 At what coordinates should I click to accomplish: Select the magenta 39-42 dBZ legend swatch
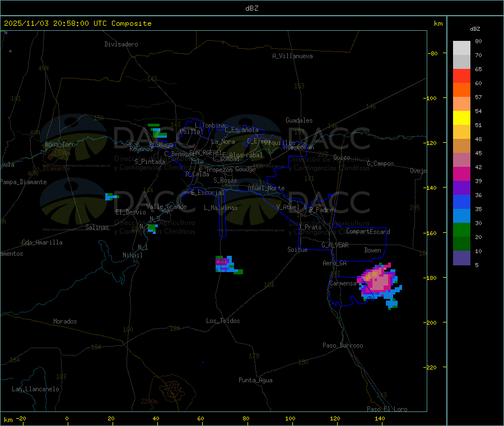[461, 174]
